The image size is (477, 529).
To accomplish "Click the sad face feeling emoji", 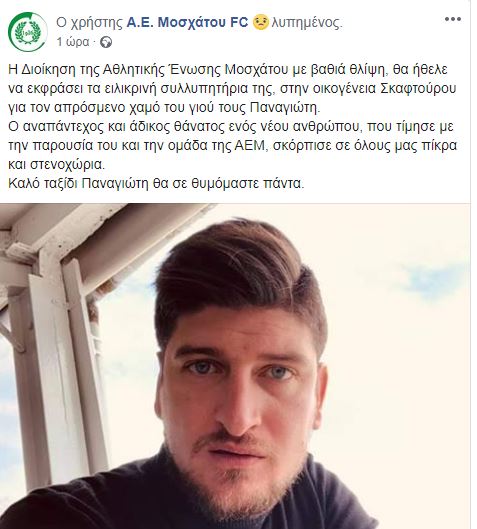I will 260,22.
